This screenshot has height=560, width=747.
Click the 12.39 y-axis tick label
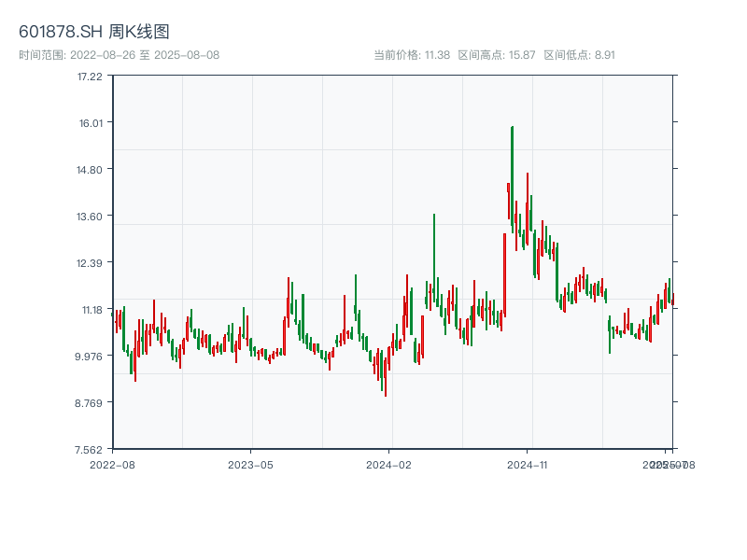90,262
